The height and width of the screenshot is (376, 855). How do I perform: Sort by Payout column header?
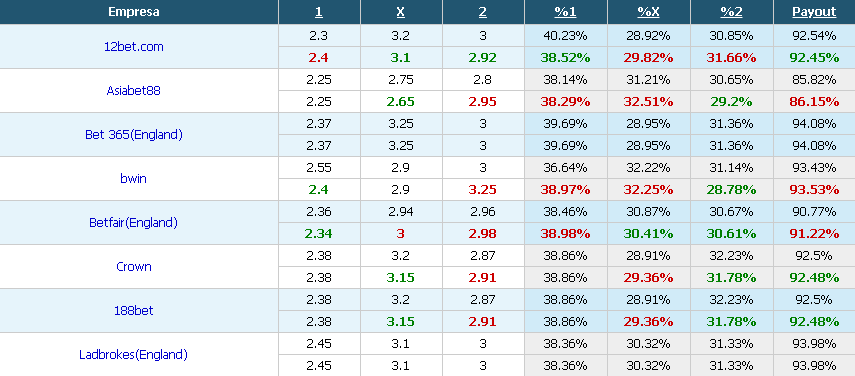click(814, 12)
